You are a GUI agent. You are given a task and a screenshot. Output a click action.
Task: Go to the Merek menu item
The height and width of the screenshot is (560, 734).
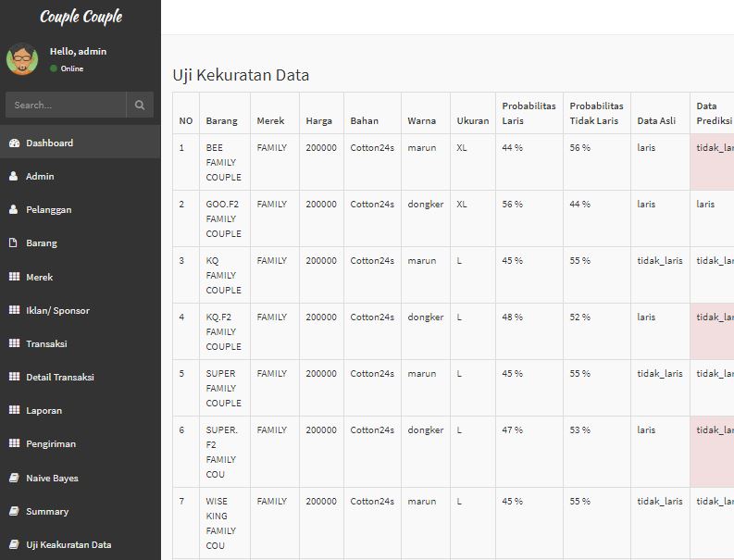pos(80,276)
